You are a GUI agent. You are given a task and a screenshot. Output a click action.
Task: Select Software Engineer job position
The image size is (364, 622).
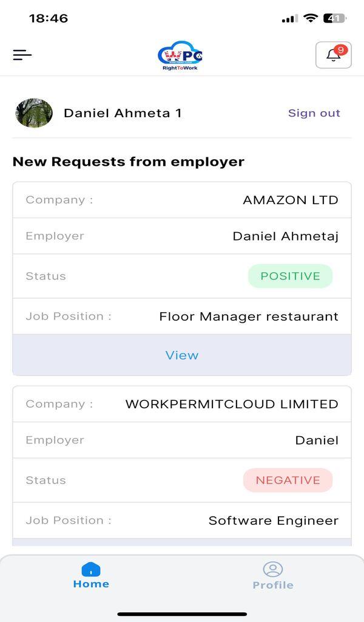(x=274, y=521)
